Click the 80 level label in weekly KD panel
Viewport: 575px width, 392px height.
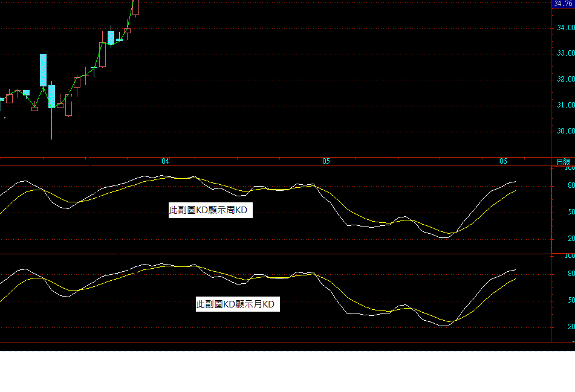pyautogui.click(x=571, y=186)
